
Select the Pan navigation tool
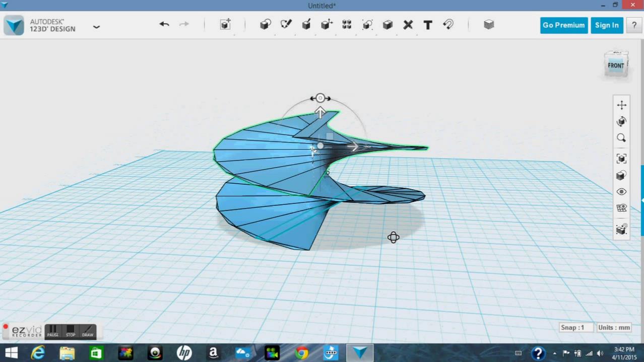(x=621, y=105)
